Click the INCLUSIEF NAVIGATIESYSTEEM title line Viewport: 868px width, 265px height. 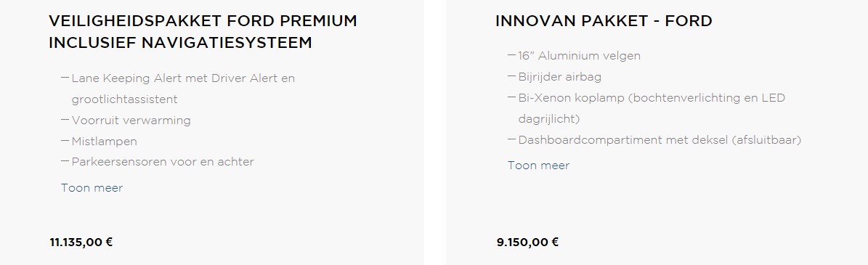point(180,43)
